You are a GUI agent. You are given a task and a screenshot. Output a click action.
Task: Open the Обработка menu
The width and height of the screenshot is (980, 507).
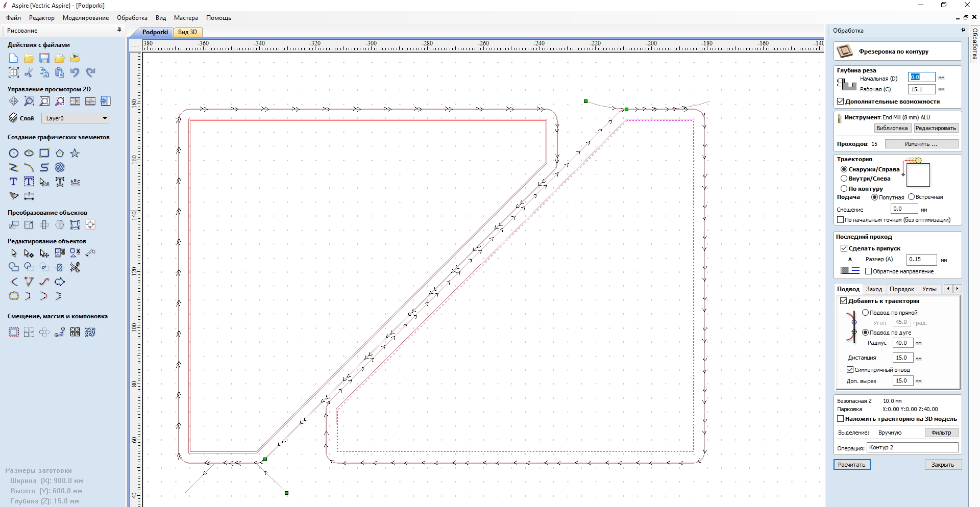click(132, 18)
